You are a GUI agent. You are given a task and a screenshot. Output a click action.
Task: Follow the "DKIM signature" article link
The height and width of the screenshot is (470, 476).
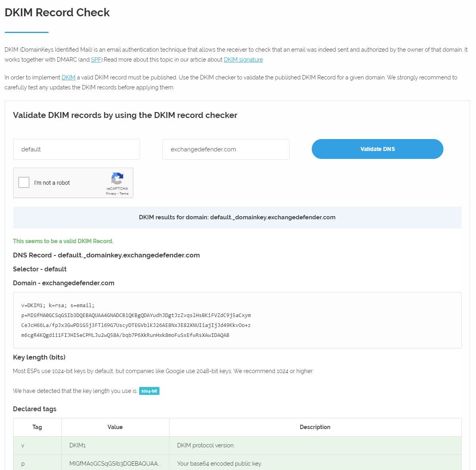[x=243, y=60]
